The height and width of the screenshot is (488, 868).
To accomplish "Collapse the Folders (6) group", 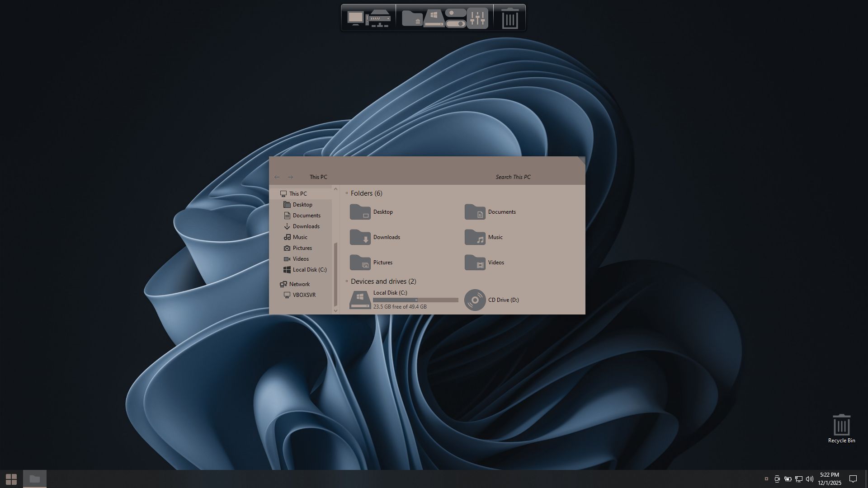I will [x=347, y=193].
